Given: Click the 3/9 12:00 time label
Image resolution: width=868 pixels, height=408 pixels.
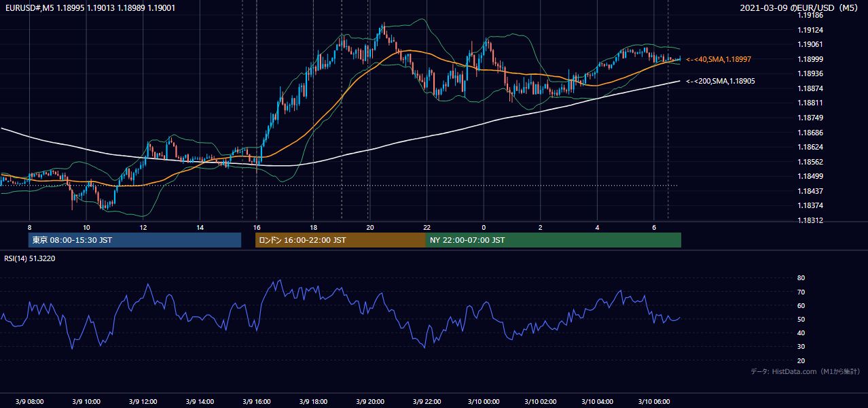Looking at the screenshot, I should [143, 402].
